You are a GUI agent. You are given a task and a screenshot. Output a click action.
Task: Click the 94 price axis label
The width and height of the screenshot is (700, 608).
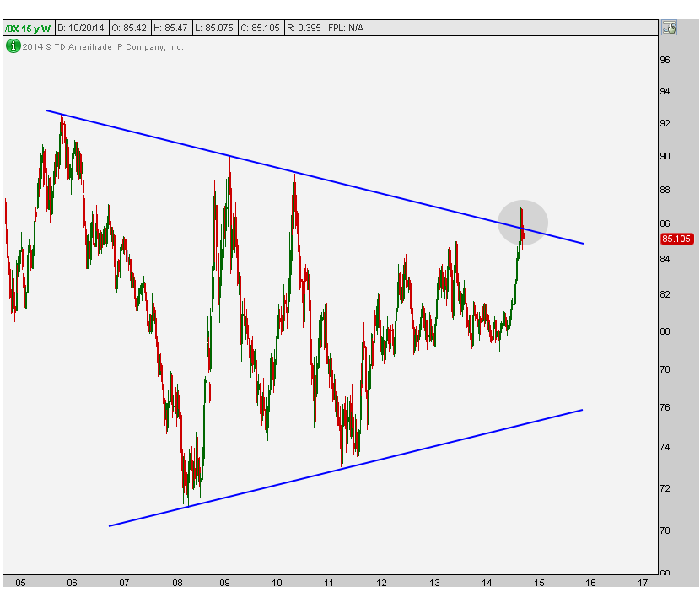tap(665, 92)
